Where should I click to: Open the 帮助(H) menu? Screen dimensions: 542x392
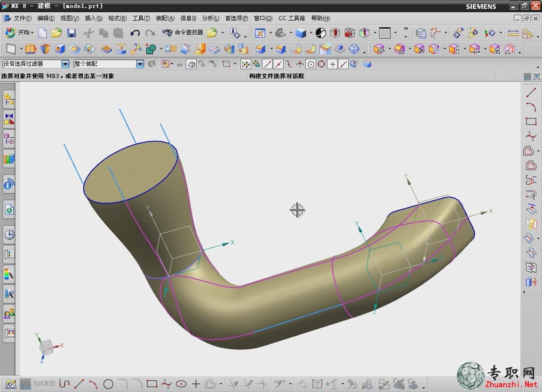pos(320,18)
